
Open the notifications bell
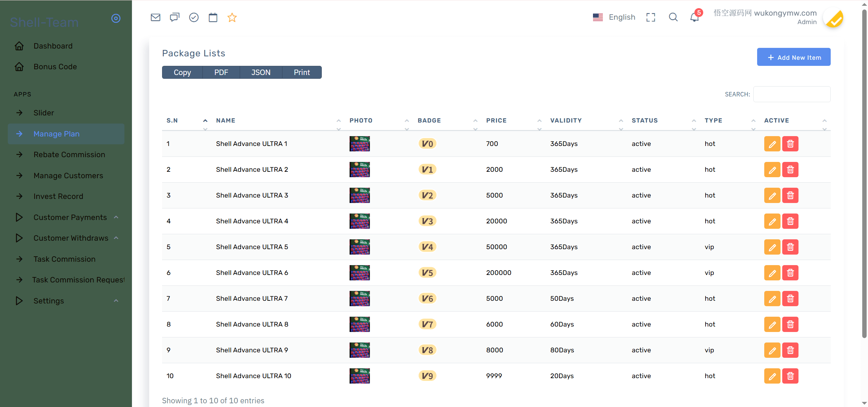(694, 17)
